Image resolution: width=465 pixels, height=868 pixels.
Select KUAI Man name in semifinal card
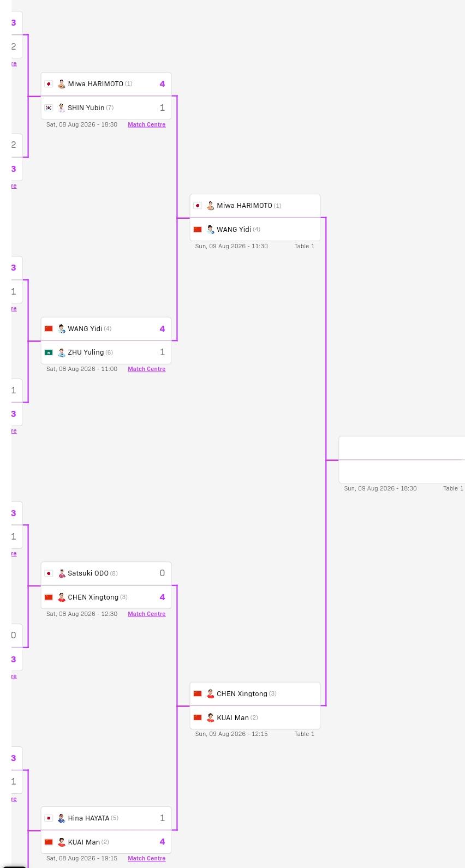click(233, 718)
